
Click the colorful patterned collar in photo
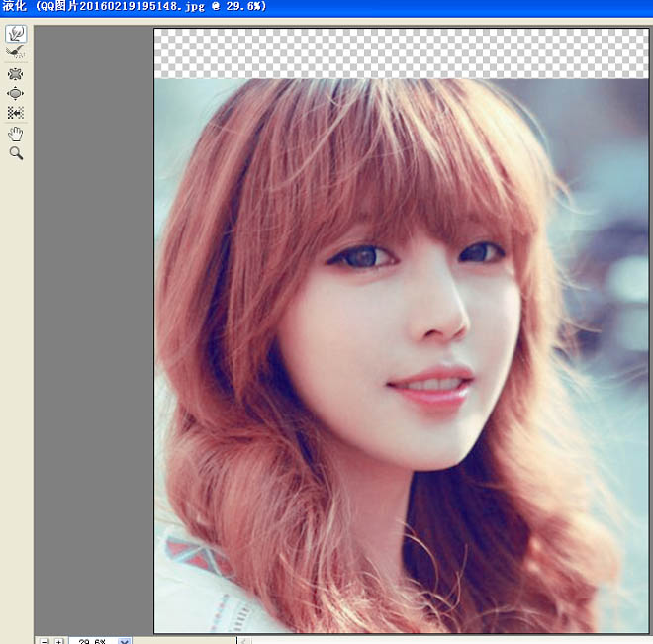196,560
